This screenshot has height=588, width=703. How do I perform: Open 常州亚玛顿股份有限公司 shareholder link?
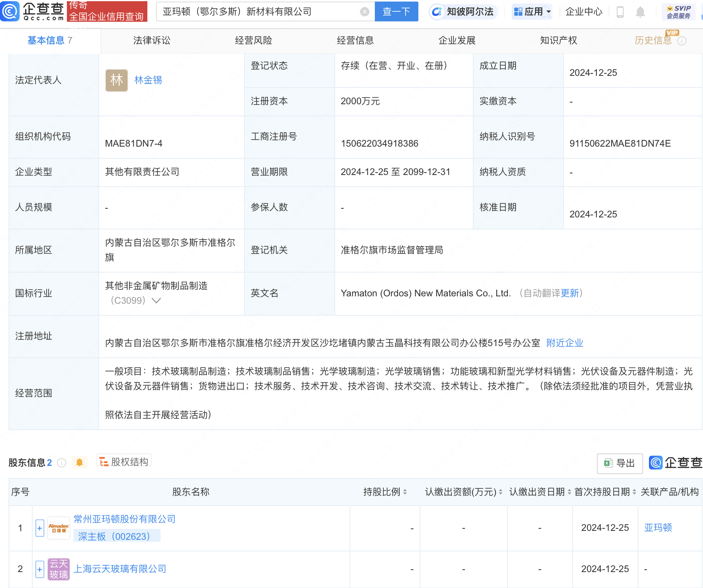[125, 519]
